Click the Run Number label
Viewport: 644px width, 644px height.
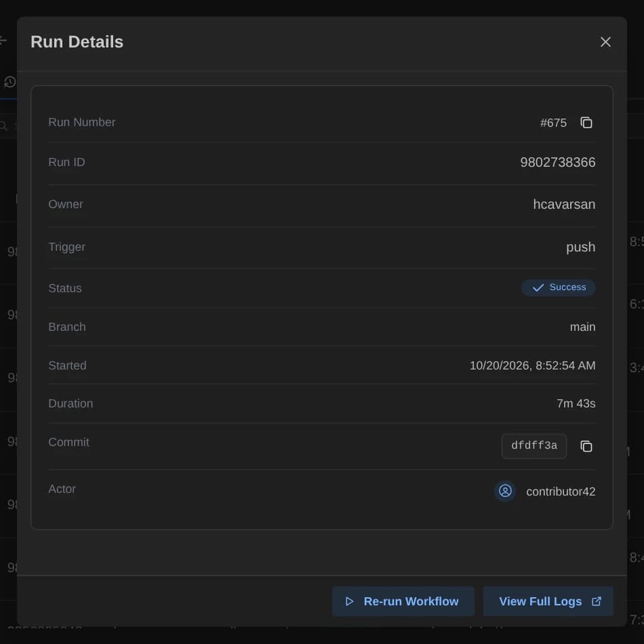coord(82,123)
